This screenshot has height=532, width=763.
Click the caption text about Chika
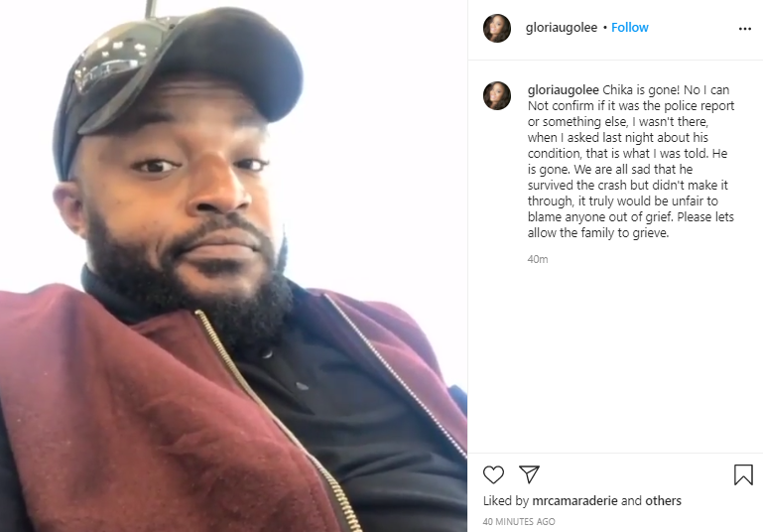(x=631, y=161)
